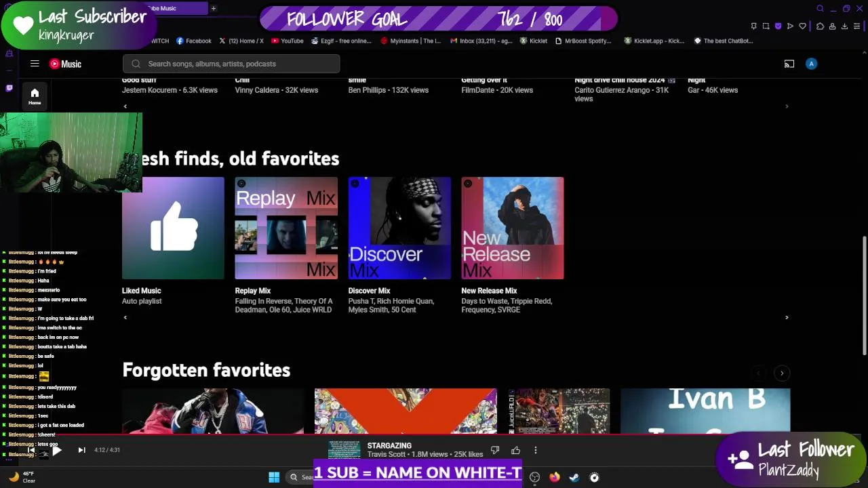The image size is (868, 488).
Task: Open The best ChatBot bookmark
Action: (723, 41)
